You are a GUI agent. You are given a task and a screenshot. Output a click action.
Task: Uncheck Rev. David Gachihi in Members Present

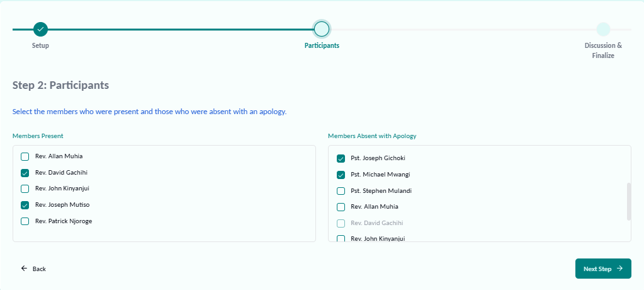[x=25, y=173]
